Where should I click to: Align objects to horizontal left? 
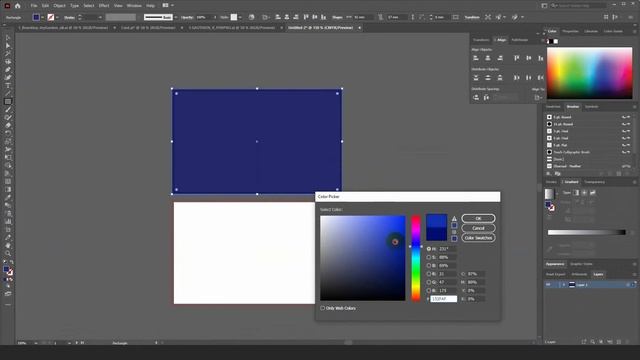tap(476, 58)
